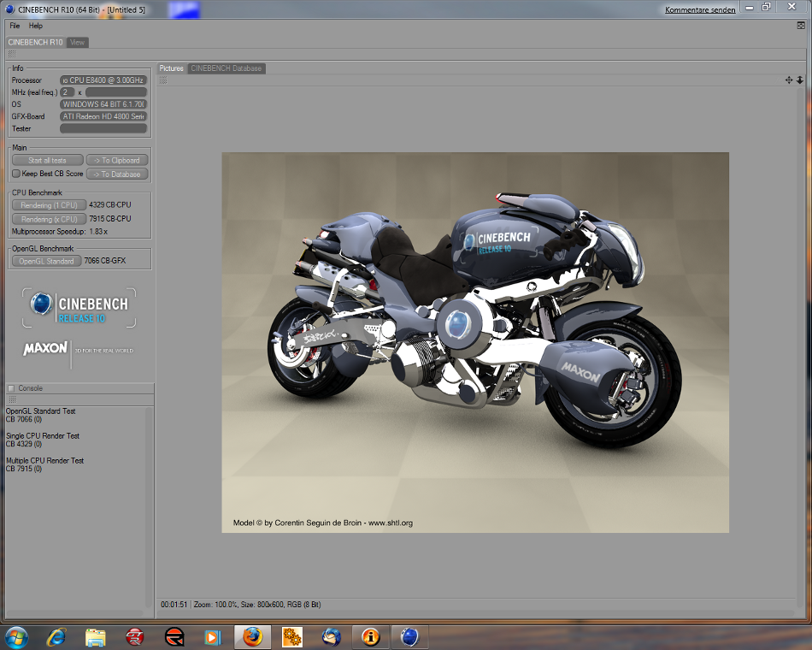Click the empty MHz frequency field
The width and height of the screenshot is (812, 650).
[x=116, y=92]
